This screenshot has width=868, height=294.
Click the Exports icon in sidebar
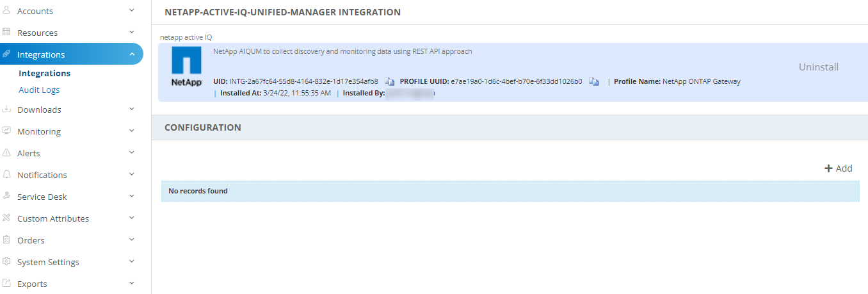point(6,284)
